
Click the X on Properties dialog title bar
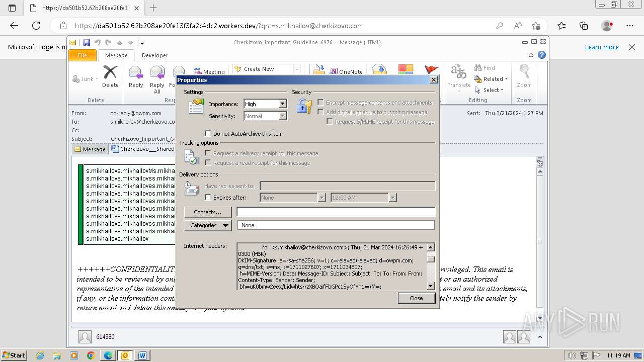tap(433, 80)
